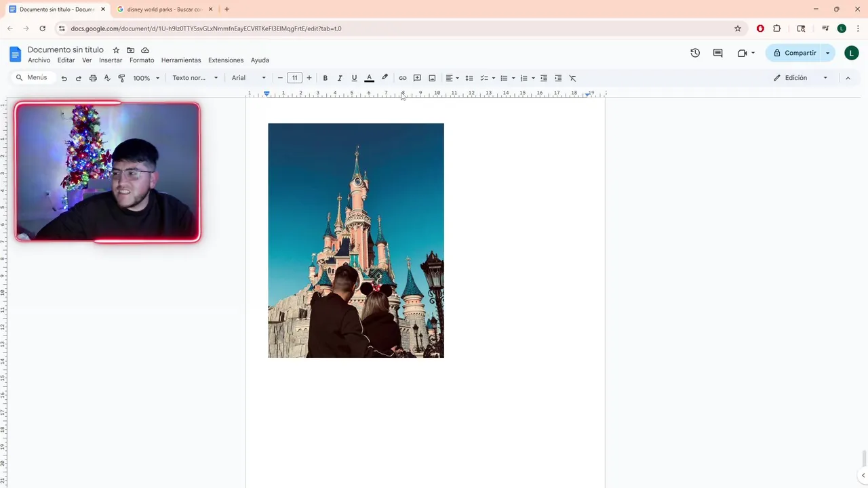Open the Edición mode dropdown
Image resolution: width=868 pixels, height=488 pixels.
801,78
